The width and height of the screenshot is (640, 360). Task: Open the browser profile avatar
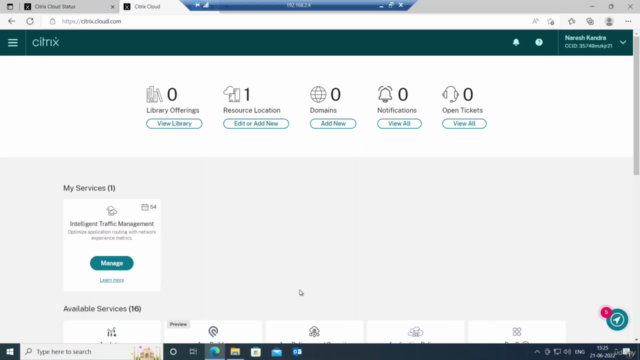tap(609, 21)
